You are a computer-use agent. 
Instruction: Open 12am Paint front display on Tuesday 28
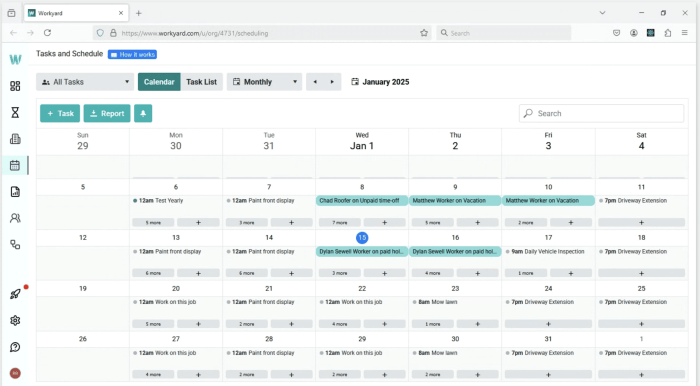260,353
